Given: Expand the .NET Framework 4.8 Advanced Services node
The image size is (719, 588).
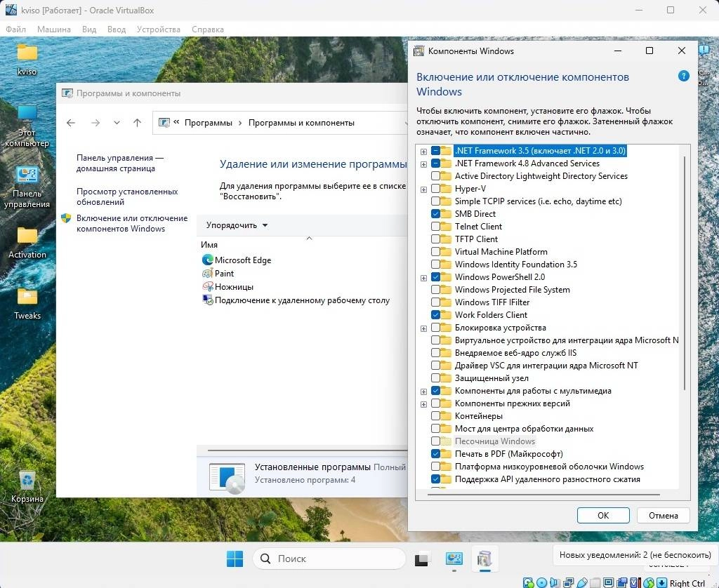Looking at the screenshot, I should pos(423,164).
